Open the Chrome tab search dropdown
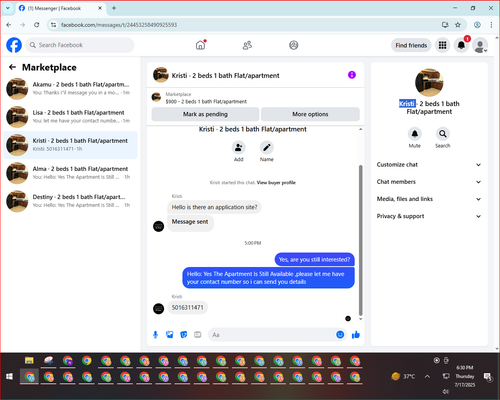The height and width of the screenshot is (400, 500). [8, 8]
